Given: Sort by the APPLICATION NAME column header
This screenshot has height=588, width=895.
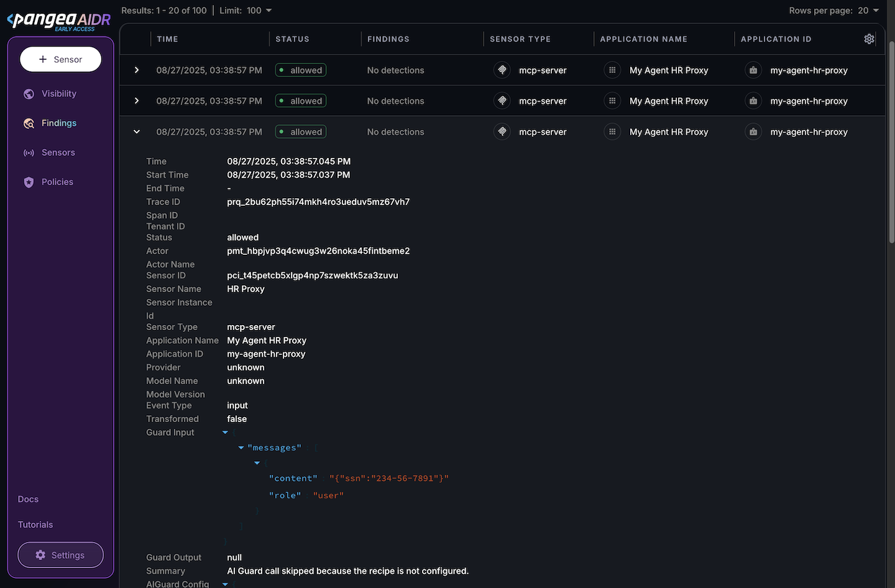Looking at the screenshot, I should tap(643, 39).
